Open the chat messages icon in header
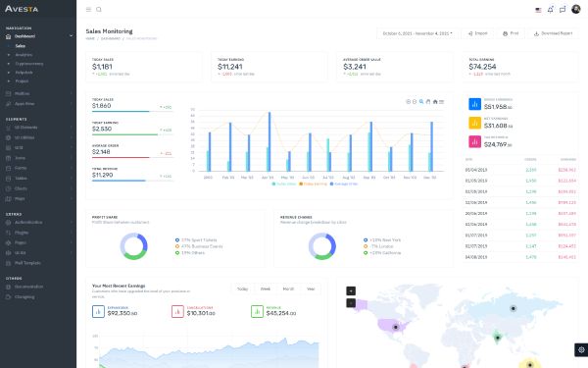588x368 pixels. click(563, 10)
